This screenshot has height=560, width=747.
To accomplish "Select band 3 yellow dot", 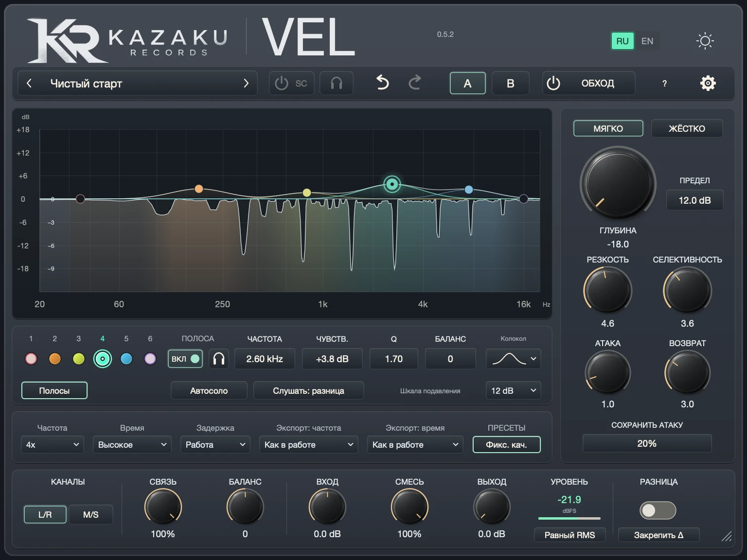I will click(79, 359).
